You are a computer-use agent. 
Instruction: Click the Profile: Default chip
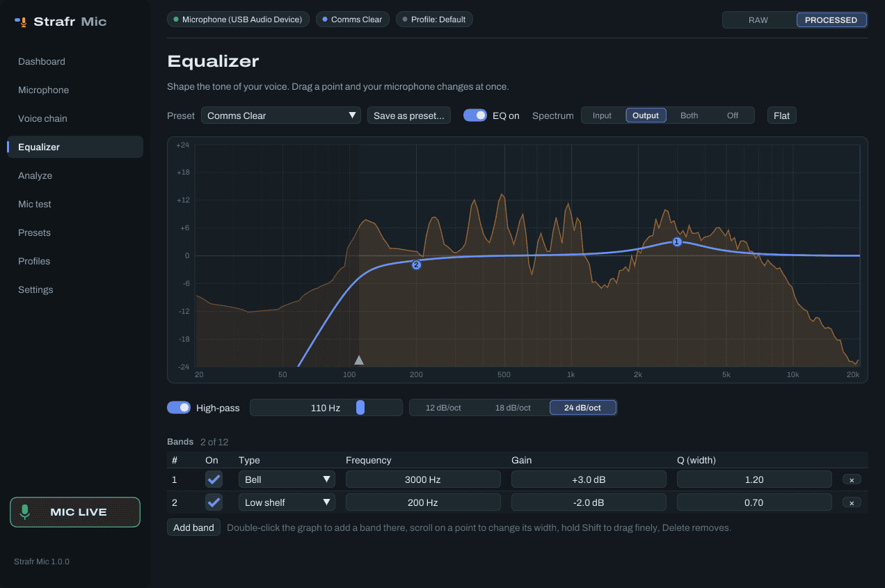(x=434, y=19)
